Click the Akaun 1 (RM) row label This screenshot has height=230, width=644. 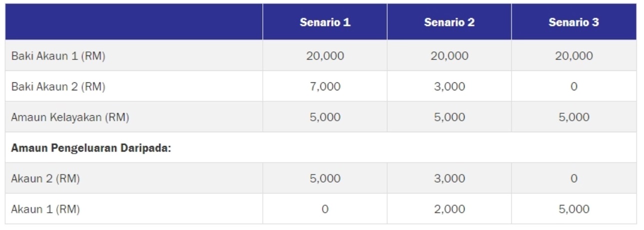coord(45,209)
